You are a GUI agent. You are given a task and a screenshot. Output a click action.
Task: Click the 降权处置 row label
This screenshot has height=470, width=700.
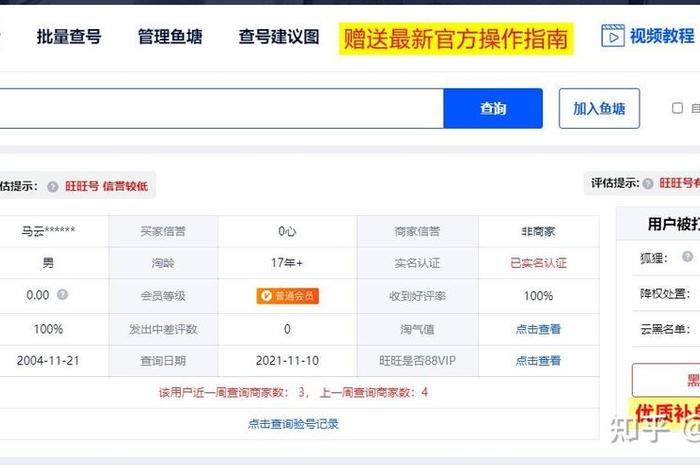665,294
